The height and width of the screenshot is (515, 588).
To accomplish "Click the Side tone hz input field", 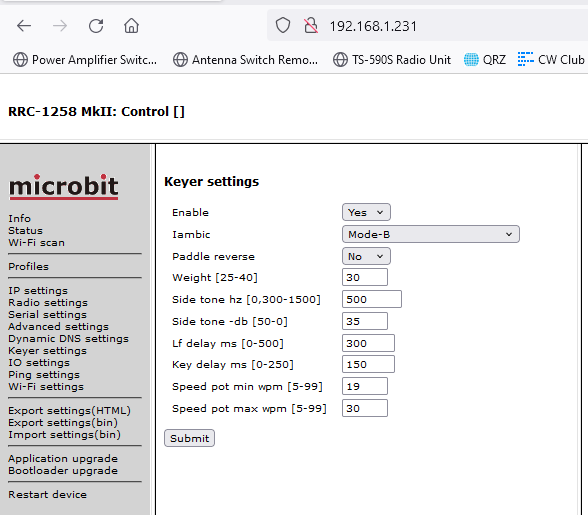I will point(372,299).
